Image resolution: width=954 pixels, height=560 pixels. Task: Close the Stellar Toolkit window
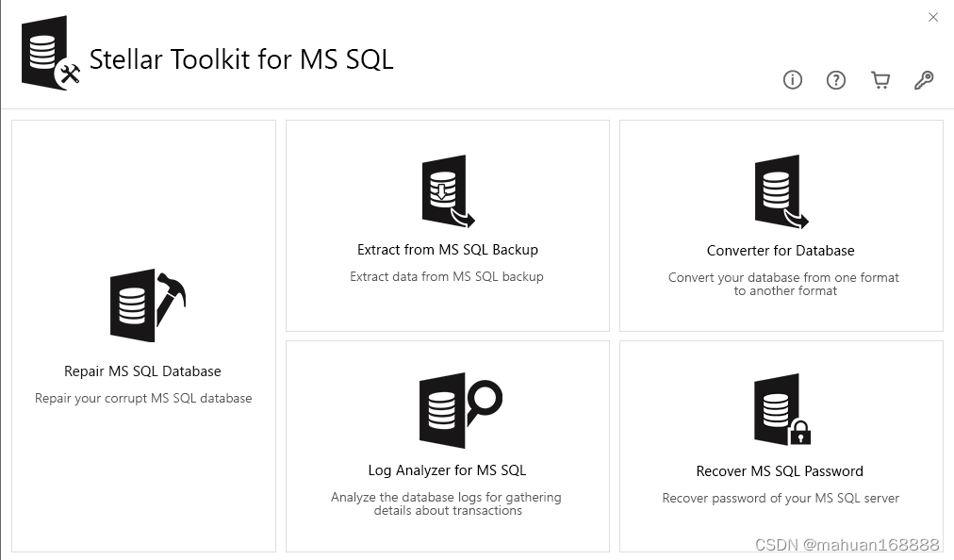tap(933, 17)
